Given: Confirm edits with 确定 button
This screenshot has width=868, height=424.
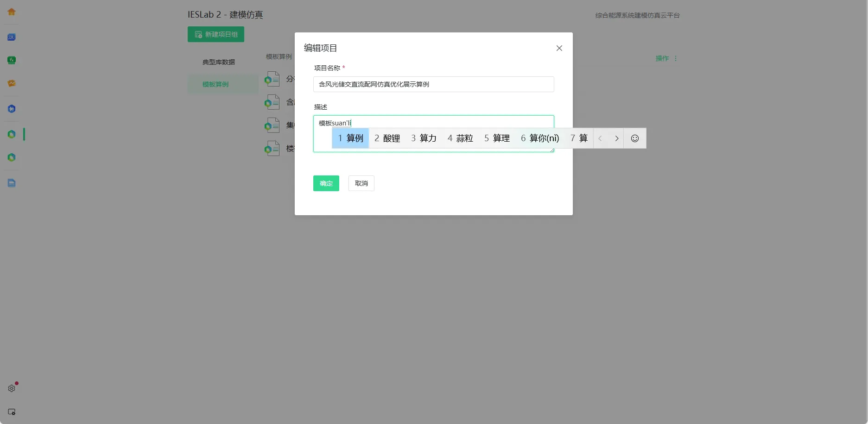Looking at the screenshot, I should [x=326, y=183].
